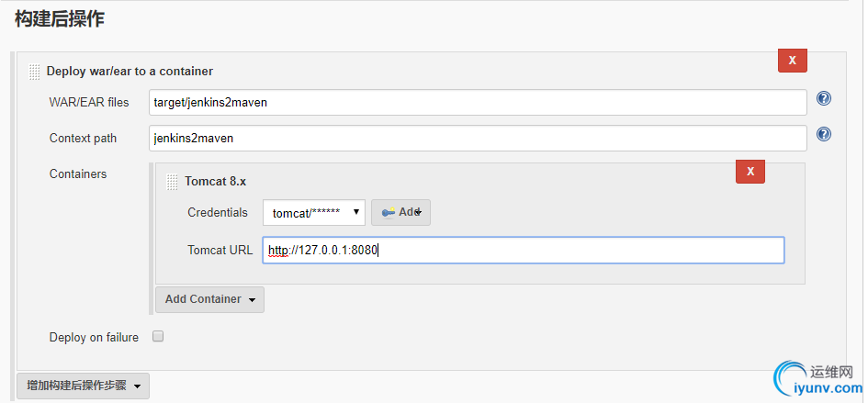Click into the WAR/EAR files input

pyautogui.click(x=478, y=102)
